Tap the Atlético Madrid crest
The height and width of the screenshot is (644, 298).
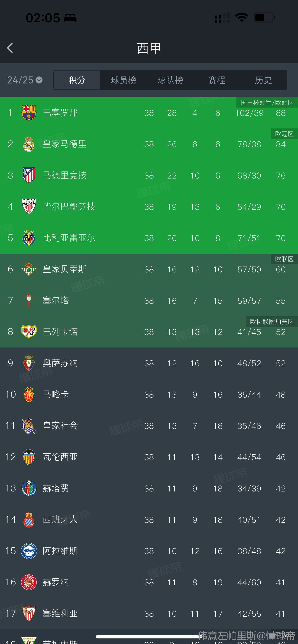[x=29, y=175]
